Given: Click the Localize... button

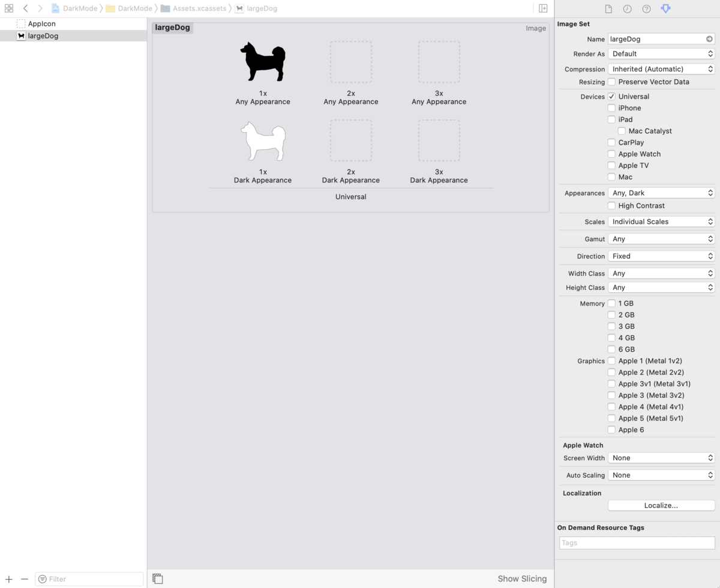Looking at the screenshot, I should [x=661, y=506].
